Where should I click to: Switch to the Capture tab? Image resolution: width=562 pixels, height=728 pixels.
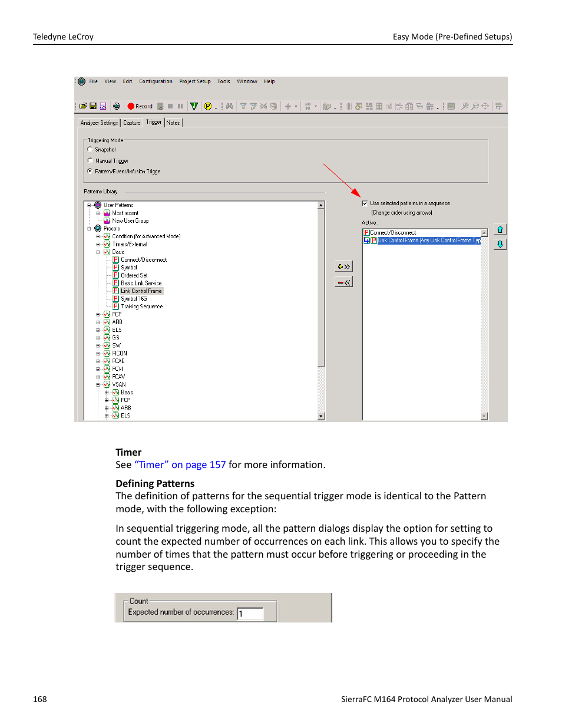132,123
